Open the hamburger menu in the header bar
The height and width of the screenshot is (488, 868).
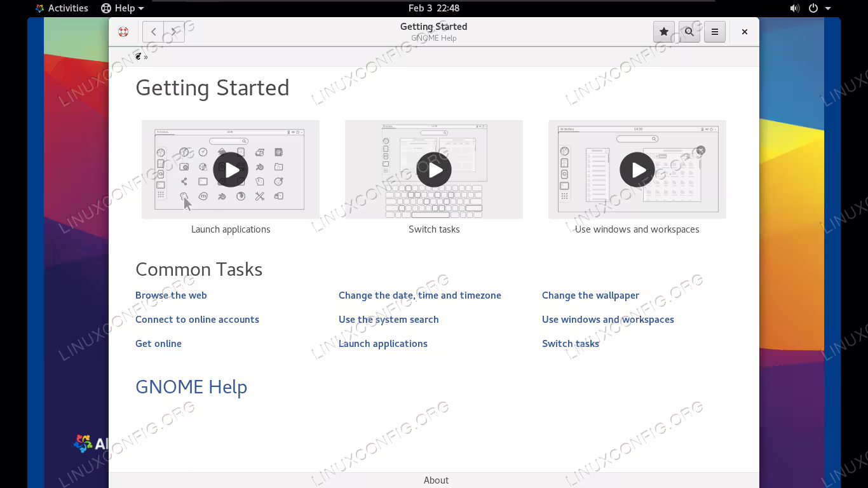click(715, 32)
